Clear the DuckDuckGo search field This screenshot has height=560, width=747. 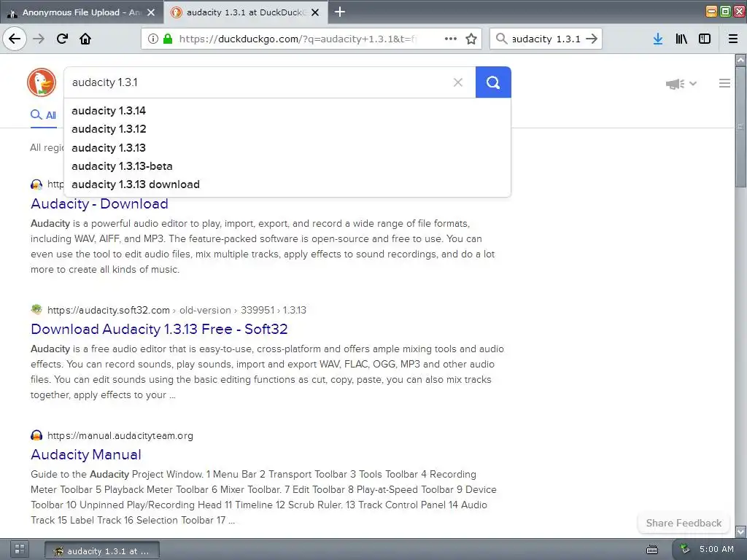click(x=458, y=82)
